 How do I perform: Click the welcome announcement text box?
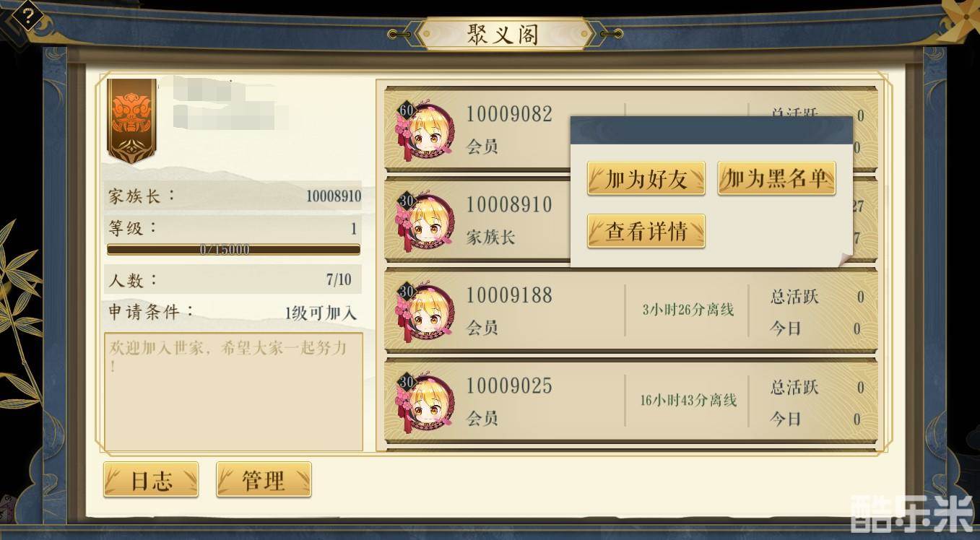tap(233, 392)
